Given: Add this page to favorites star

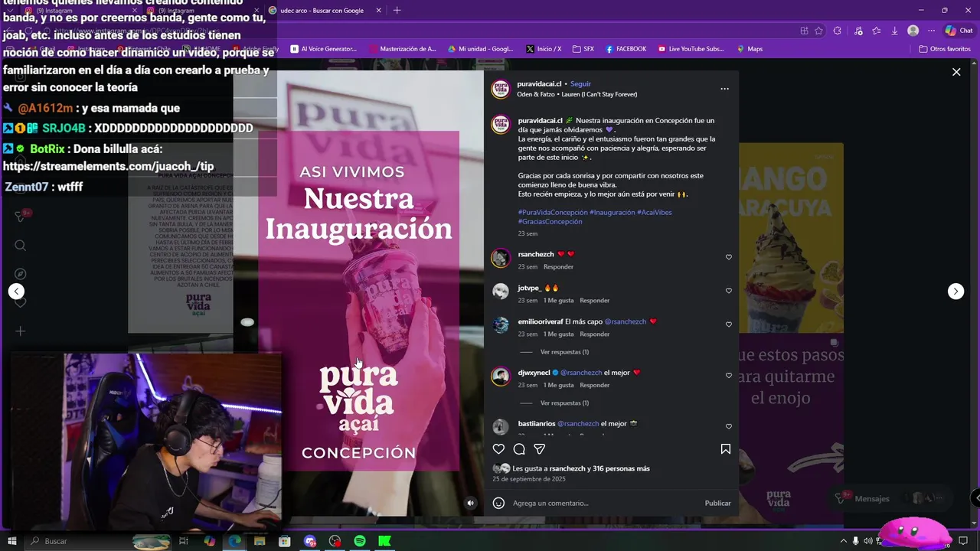Looking at the screenshot, I should coord(818,31).
